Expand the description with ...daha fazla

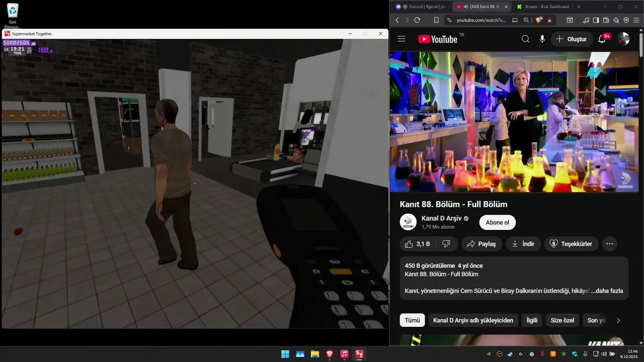(607, 291)
